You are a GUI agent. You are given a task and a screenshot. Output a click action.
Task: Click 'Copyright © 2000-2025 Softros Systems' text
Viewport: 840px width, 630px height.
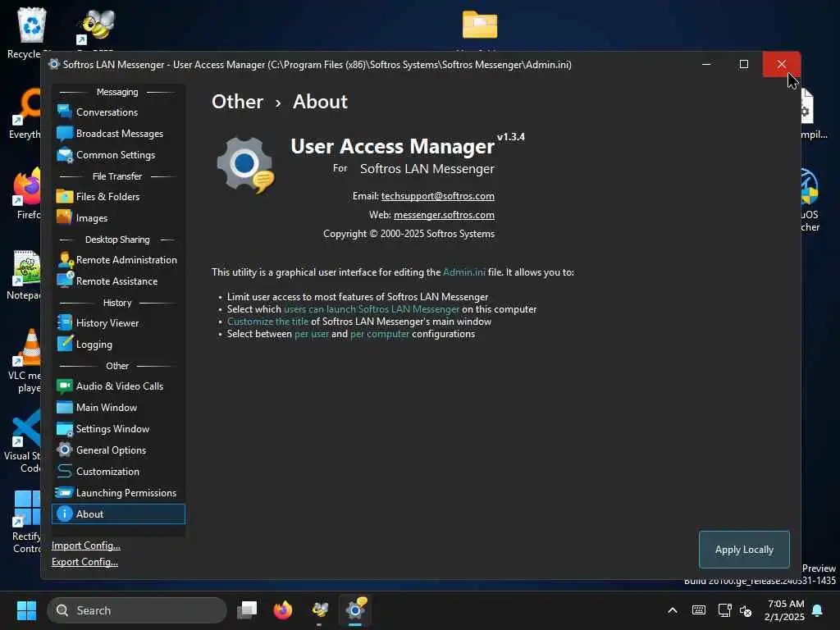pos(409,234)
